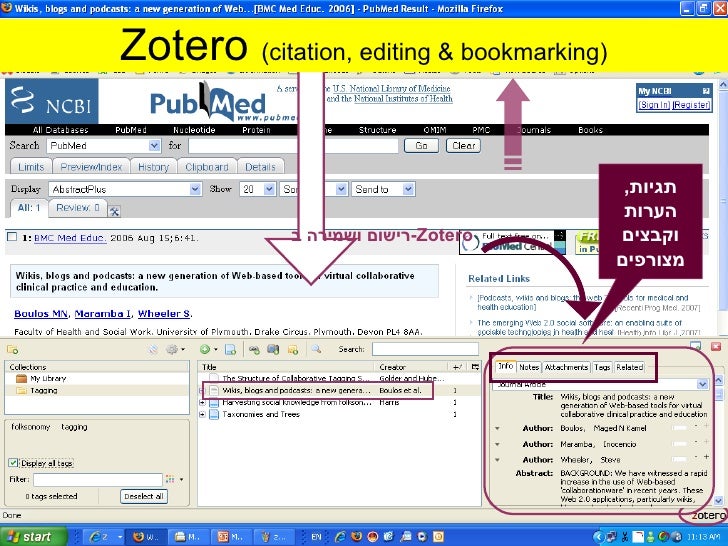728x546 pixels.
Task: Click the Zotero status bar logo
Action: [x=708, y=515]
